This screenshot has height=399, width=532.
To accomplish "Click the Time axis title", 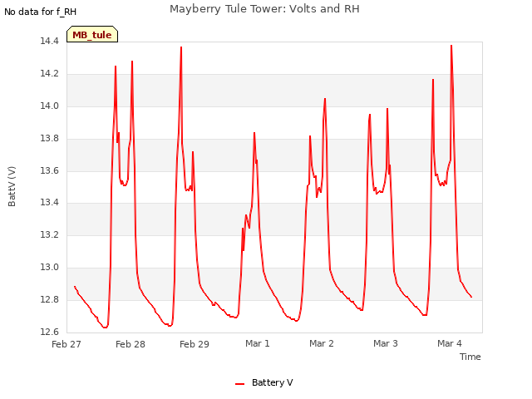I will (470, 357).
